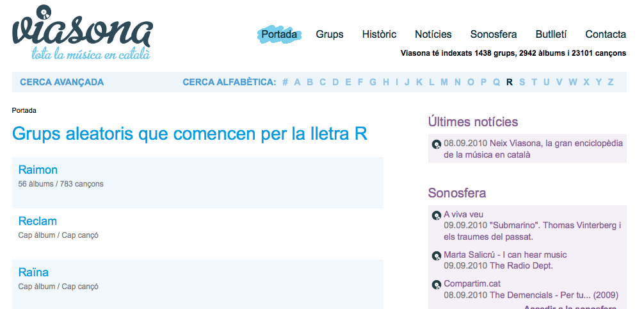Screen dimensions: 644x309
Task: Filter groups by letter G
Action: pyautogui.click(x=373, y=82)
